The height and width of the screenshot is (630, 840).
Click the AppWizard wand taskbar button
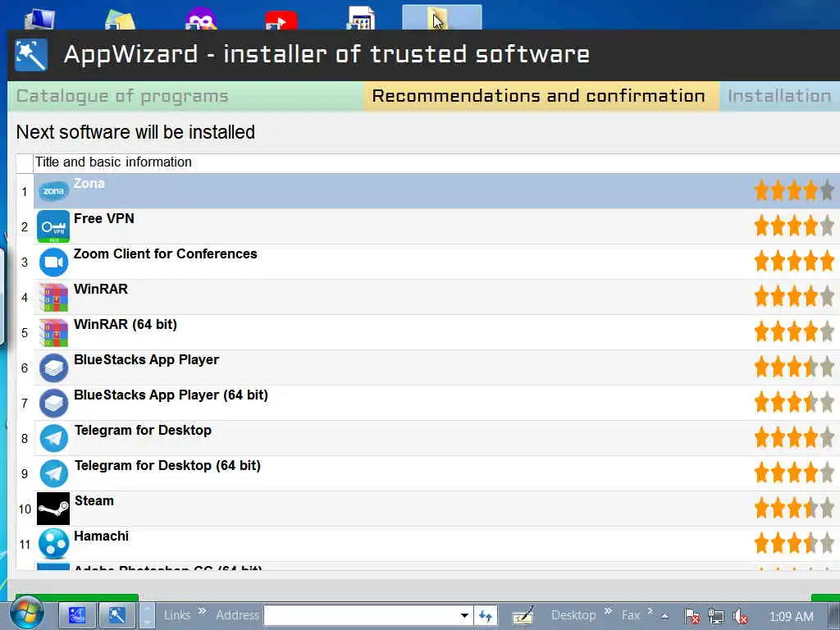point(116,615)
